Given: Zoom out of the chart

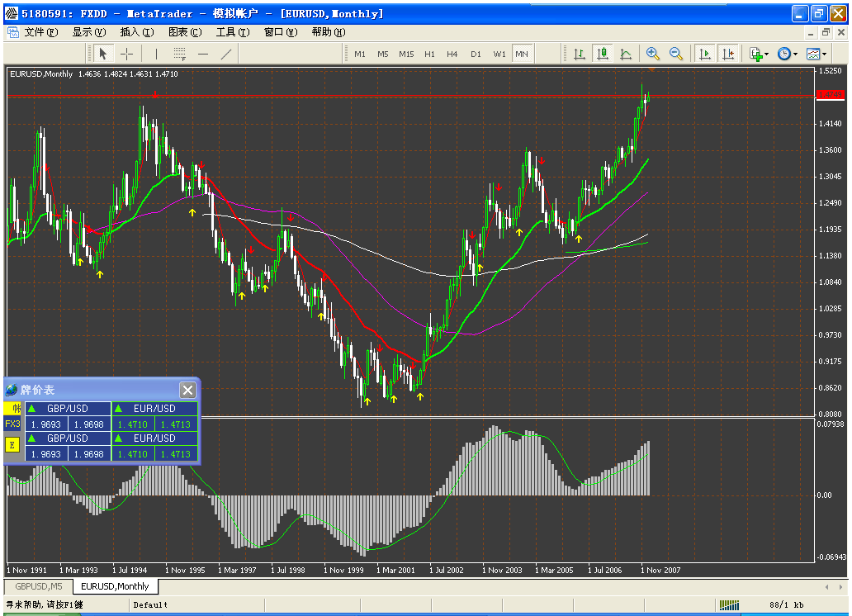Looking at the screenshot, I should point(675,54).
